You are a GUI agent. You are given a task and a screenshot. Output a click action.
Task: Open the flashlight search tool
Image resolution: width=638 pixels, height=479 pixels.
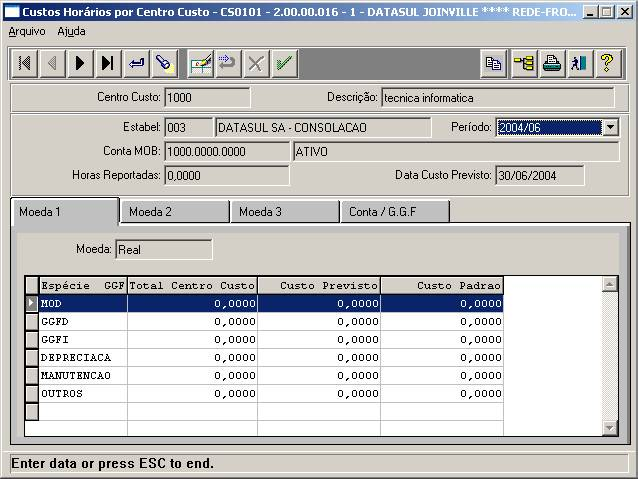point(164,63)
